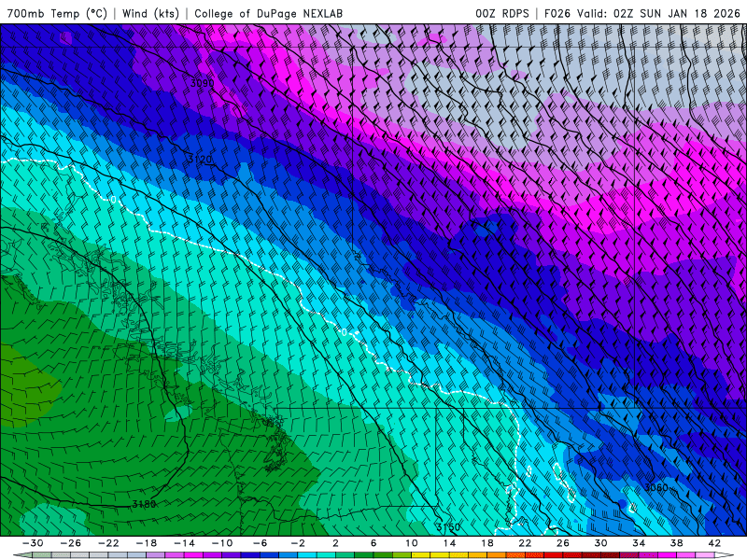Click the -10 color scale label
The height and width of the screenshot is (560, 747).
[x=222, y=543]
